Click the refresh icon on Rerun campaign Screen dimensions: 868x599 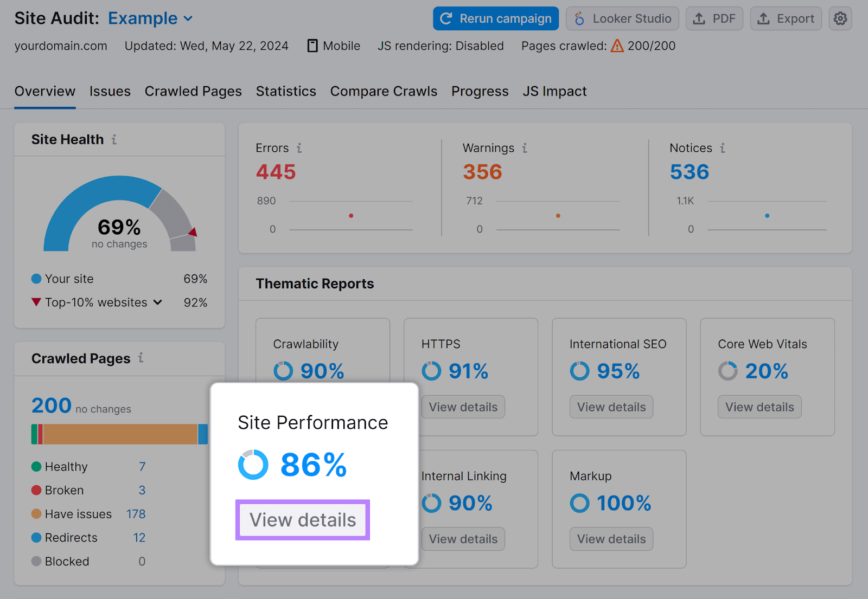(x=446, y=18)
